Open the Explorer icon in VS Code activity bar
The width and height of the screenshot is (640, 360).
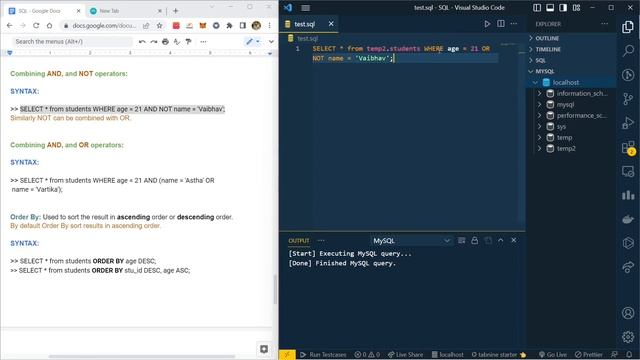click(628, 27)
